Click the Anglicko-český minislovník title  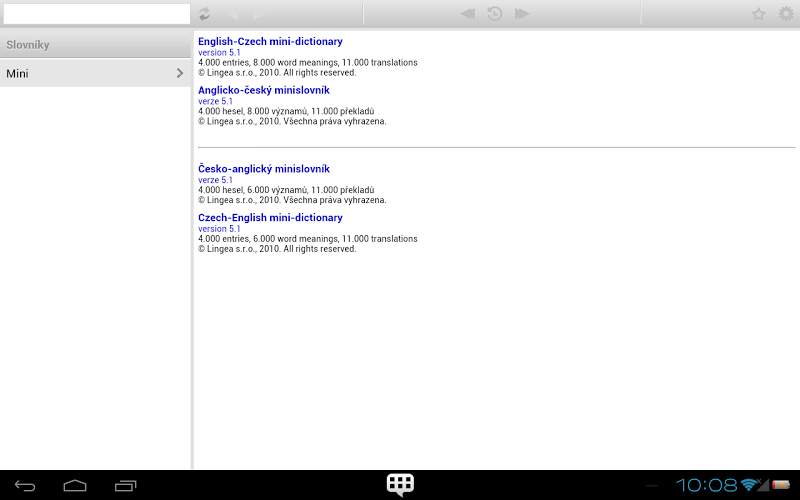(264, 90)
